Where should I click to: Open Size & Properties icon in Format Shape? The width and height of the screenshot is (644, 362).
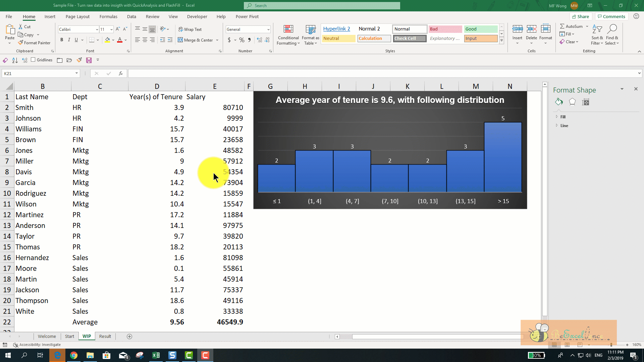pyautogui.click(x=586, y=102)
